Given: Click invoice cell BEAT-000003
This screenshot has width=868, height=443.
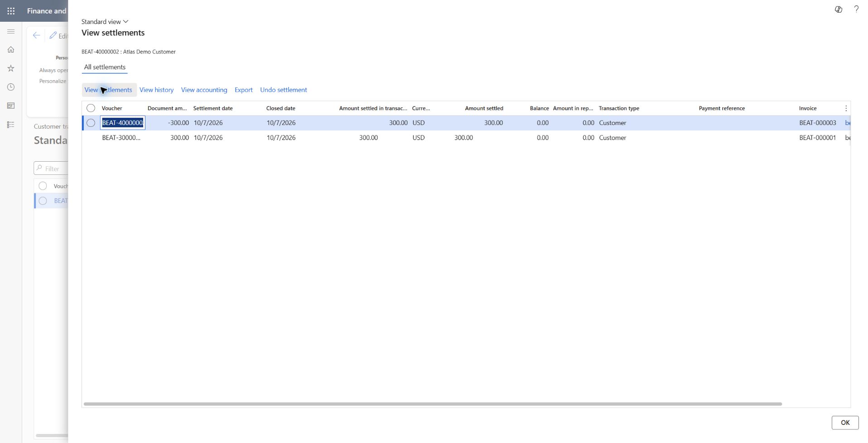Looking at the screenshot, I should [818, 123].
